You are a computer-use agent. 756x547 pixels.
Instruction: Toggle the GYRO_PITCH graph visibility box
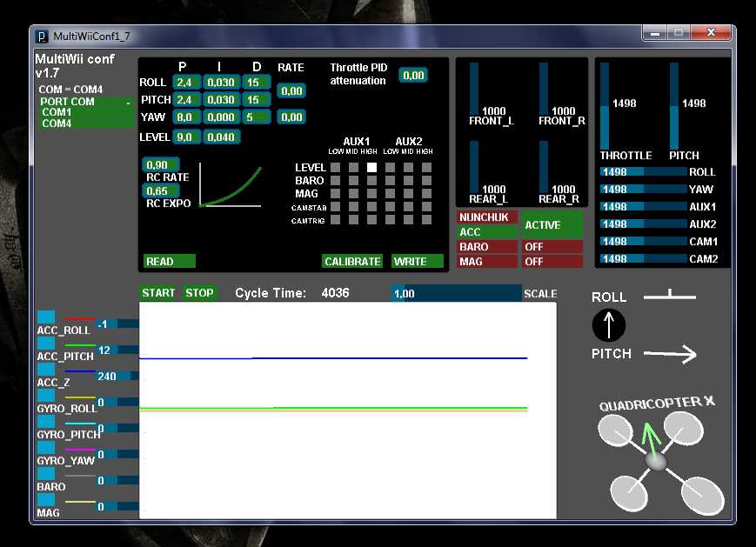(46, 421)
